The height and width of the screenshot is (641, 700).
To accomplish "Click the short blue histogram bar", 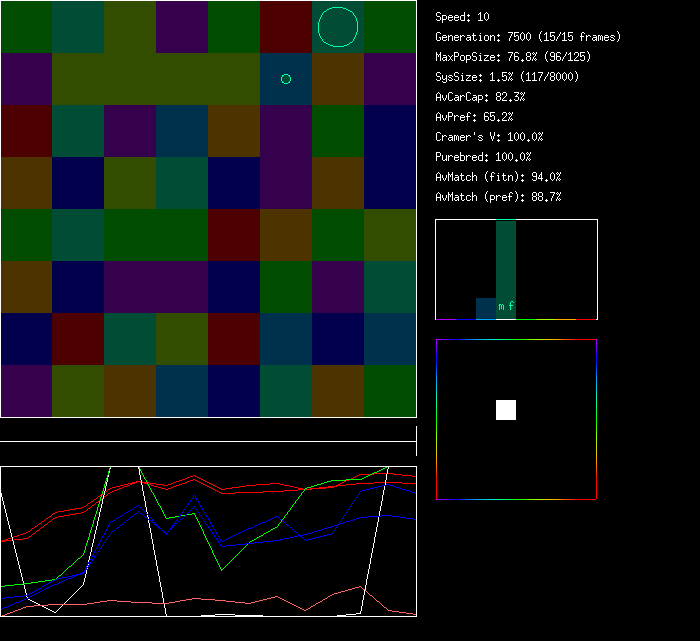I will tap(485, 309).
